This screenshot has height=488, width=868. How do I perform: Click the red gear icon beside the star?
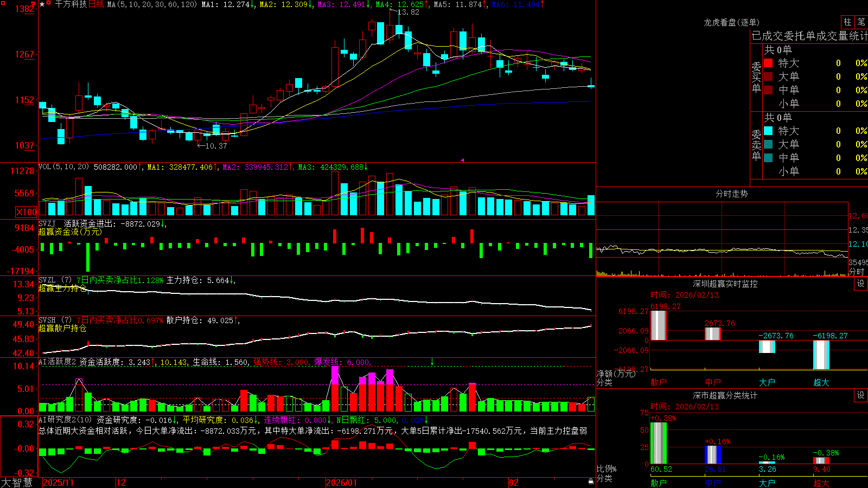49,3
